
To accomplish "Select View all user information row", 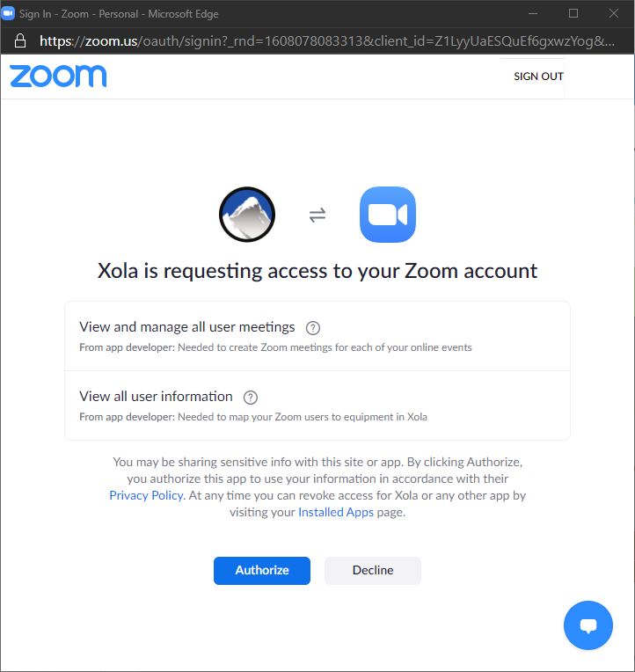I will [317, 405].
